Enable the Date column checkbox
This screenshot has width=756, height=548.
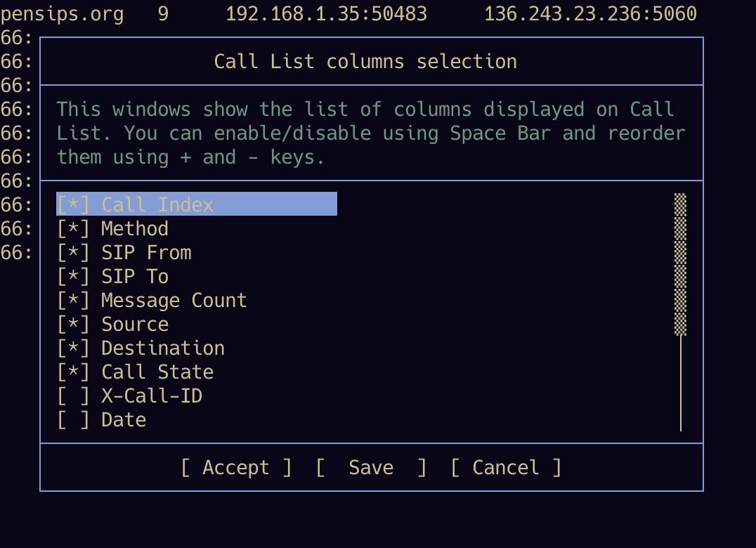pyautogui.click(x=73, y=419)
